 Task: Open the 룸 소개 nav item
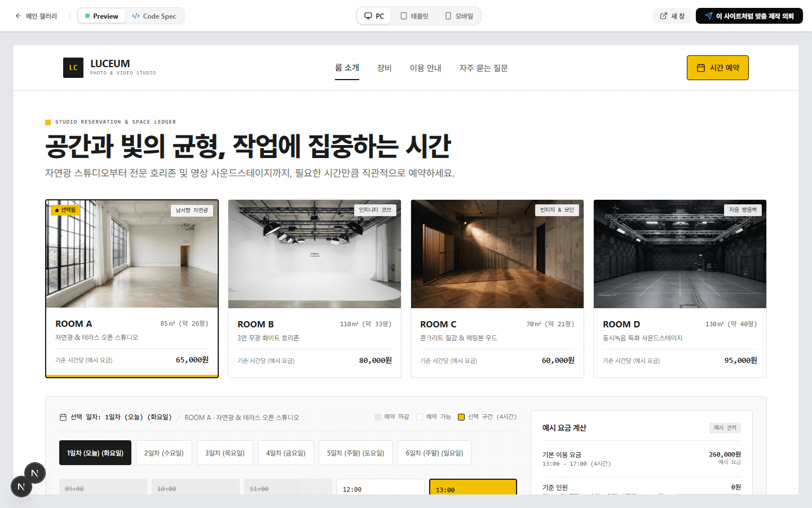pos(347,68)
